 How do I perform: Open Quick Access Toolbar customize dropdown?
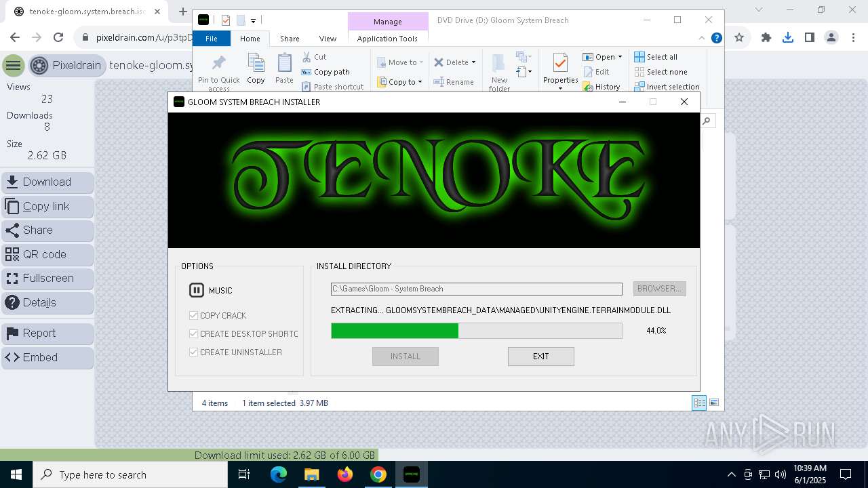pyautogui.click(x=253, y=21)
